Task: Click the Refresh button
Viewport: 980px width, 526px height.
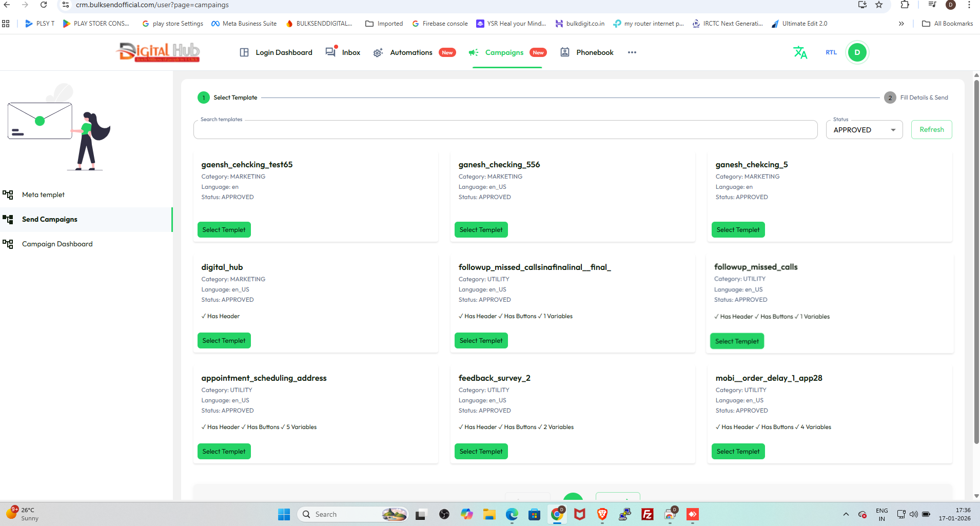Action: point(931,130)
